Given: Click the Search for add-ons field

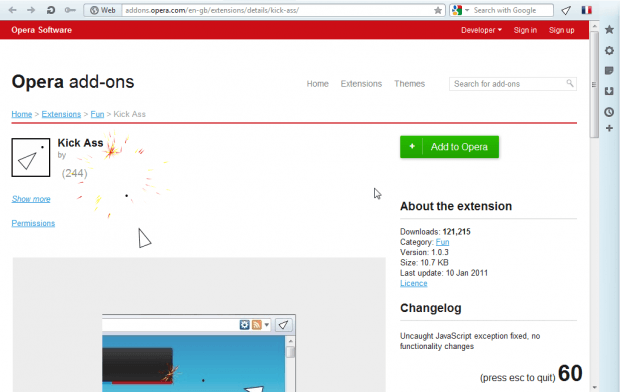Looking at the screenshot, I should [x=512, y=84].
